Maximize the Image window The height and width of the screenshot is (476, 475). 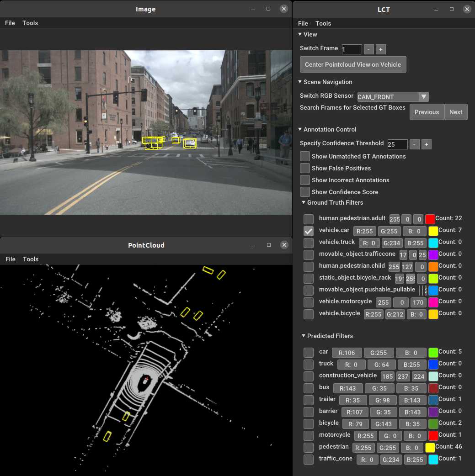click(268, 9)
